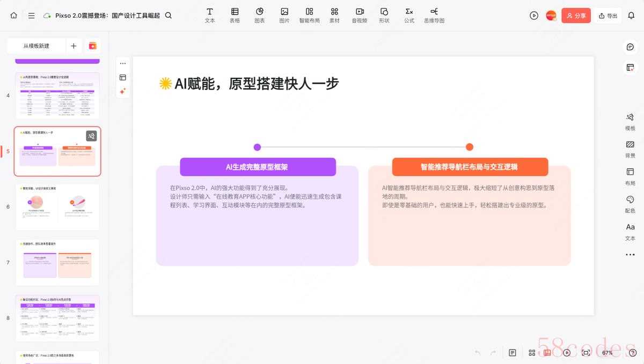Select the orange 智能推荐导航栏布局与交互逻辑 label
The width and height of the screenshot is (644, 364).
click(x=470, y=167)
